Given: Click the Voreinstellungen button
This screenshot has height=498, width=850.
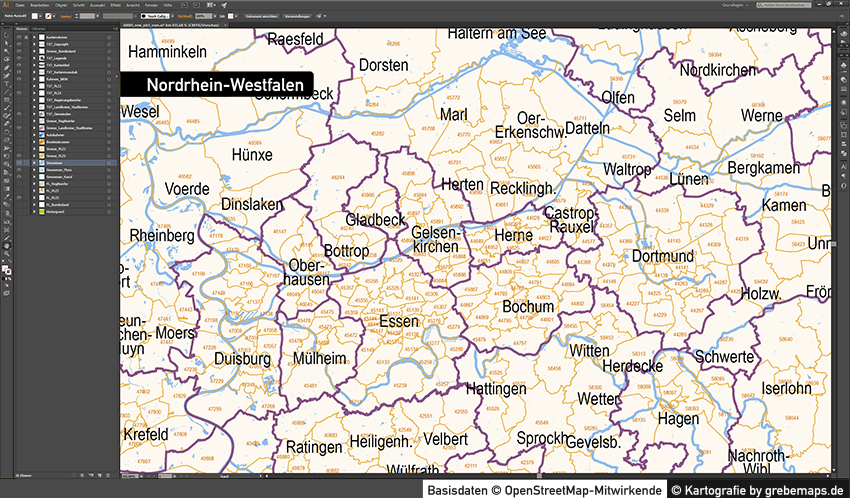Looking at the screenshot, I should click(x=289, y=17).
